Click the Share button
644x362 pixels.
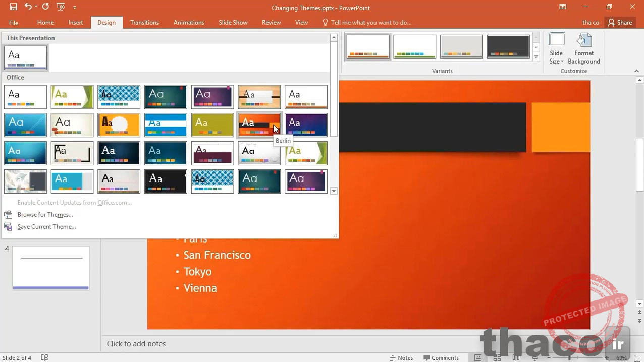pos(620,23)
